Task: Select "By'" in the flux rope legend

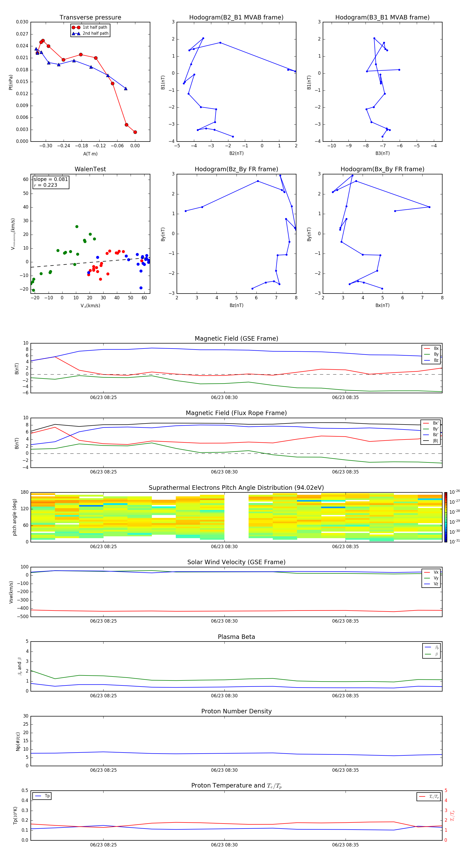Action: pos(431,429)
